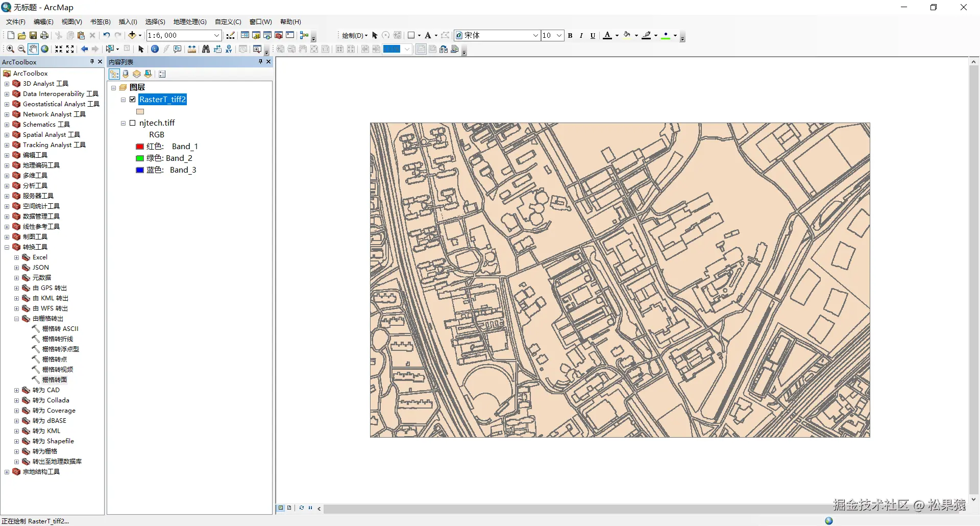Open the 自定义(C) menu

point(228,21)
